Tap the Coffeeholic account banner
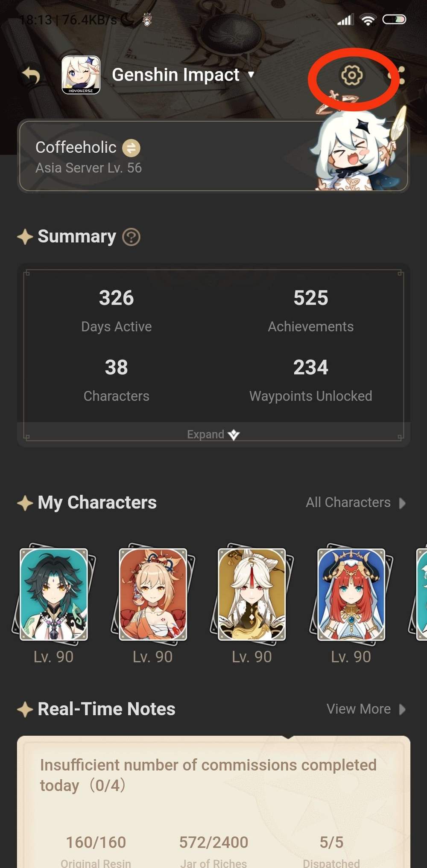Image resolution: width=427 pixels, height=868 pixels. (x=213, y=156)
